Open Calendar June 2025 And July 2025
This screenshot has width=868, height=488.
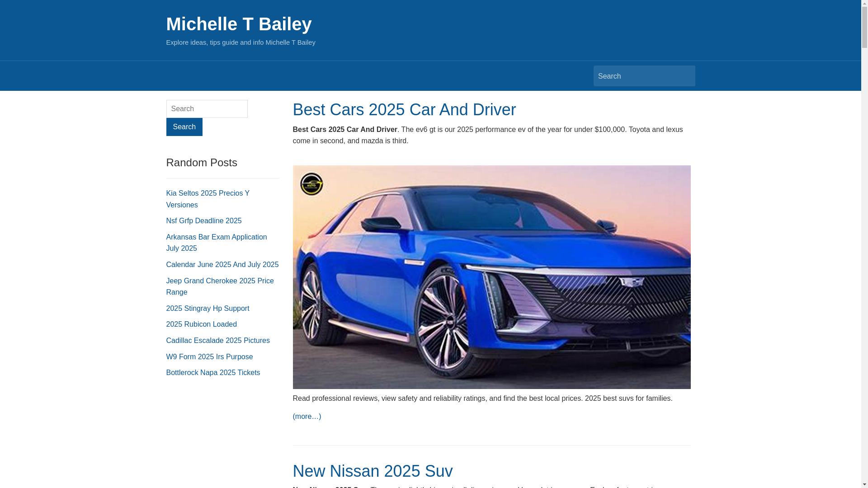(x=222, y=265)
